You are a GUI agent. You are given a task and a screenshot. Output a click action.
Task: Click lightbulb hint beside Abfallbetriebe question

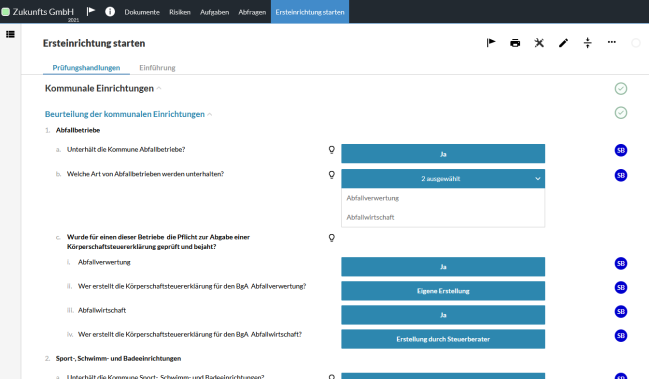tap(332, 150)
